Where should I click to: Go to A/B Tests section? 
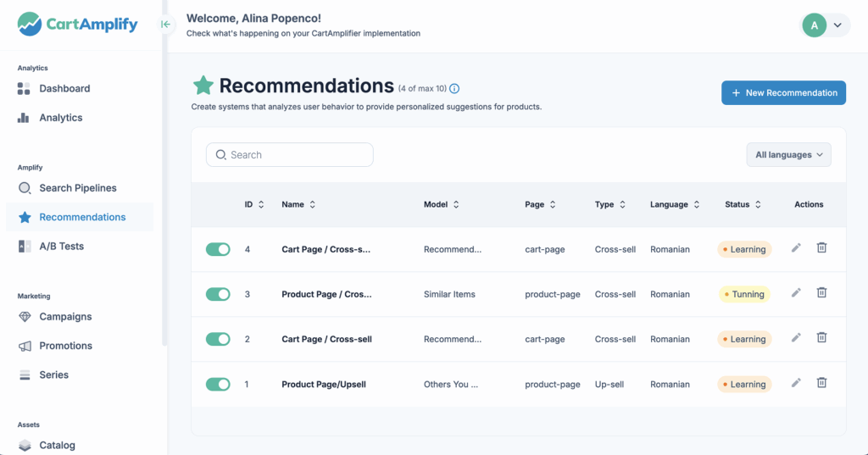point(61,247)
